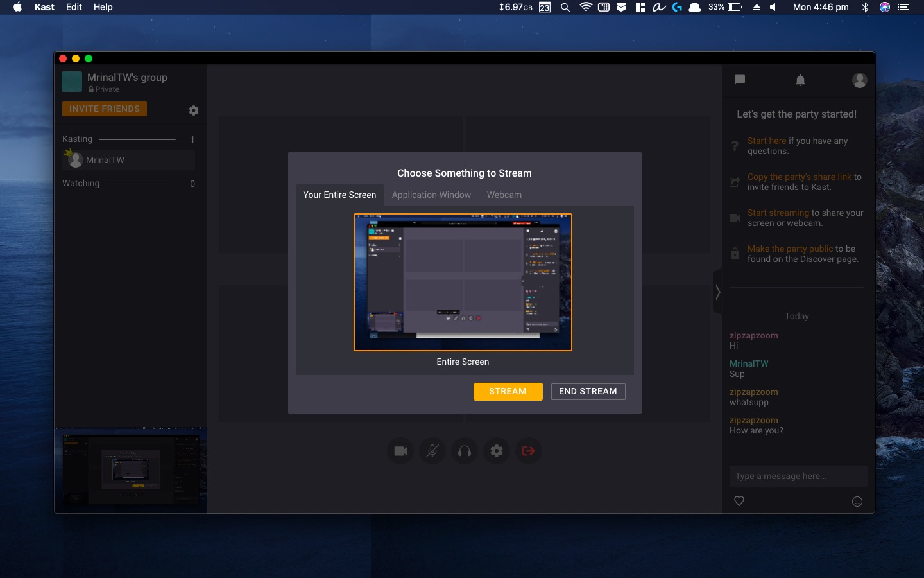Viewport: 924px width, 578px height.
Task: Click the Bluetooth menu bar icon
Action: point(865,7)
